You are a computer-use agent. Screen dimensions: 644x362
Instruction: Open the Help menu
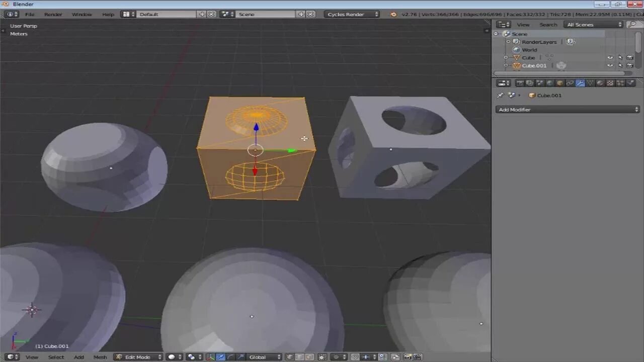click(x=108, y=14)
